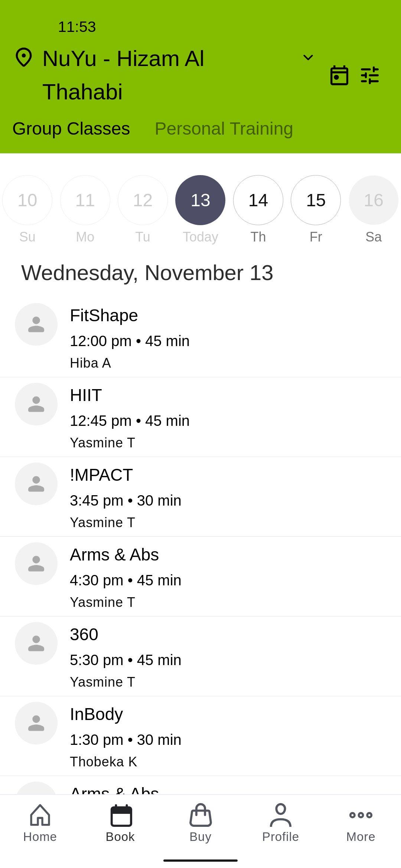The image size is (401, 868).
Task: Switch to the Group Classes tab
Action: coord(71,129)
